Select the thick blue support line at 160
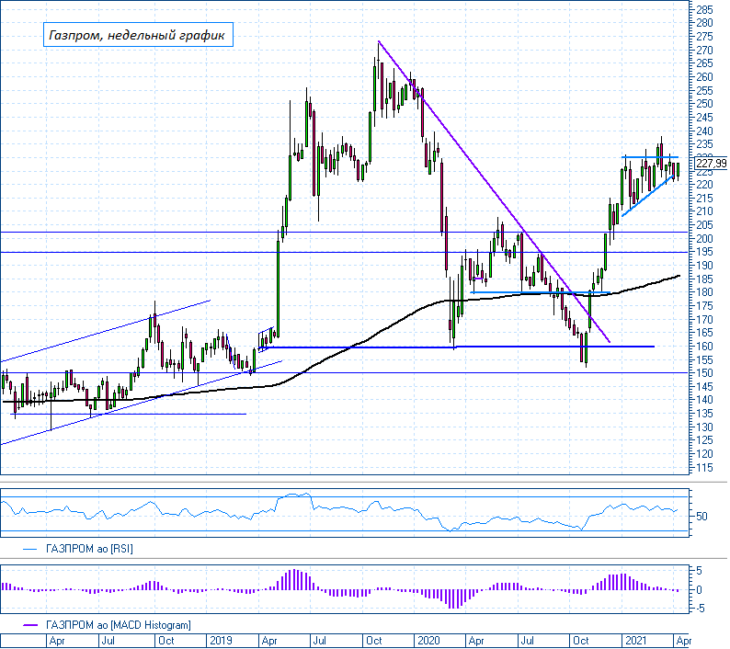The image size is (730, 649). [456, 347]
